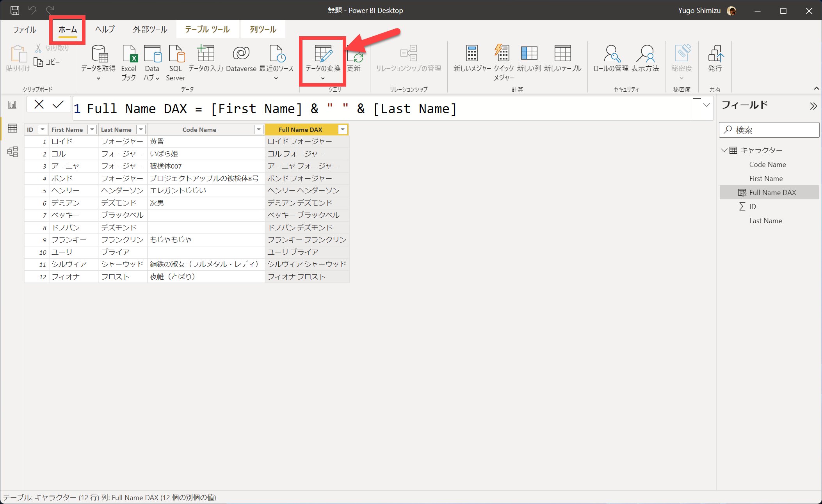The width and height of the screenshot is (822, 504).
Task: Select the Last Name field in Fields pane
Action: [765, 221]
